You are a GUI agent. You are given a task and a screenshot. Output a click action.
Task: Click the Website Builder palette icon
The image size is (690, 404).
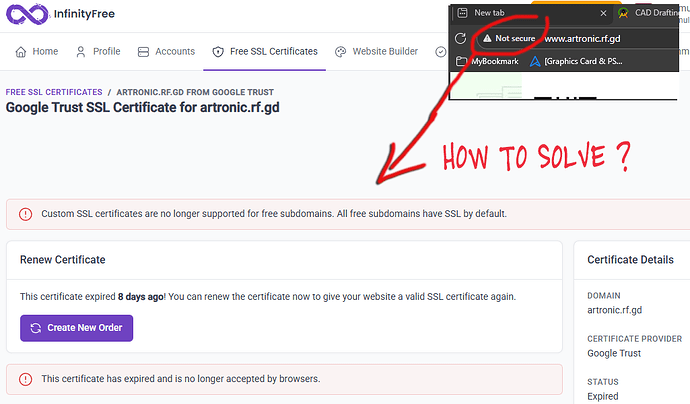[x=340, y=51]
